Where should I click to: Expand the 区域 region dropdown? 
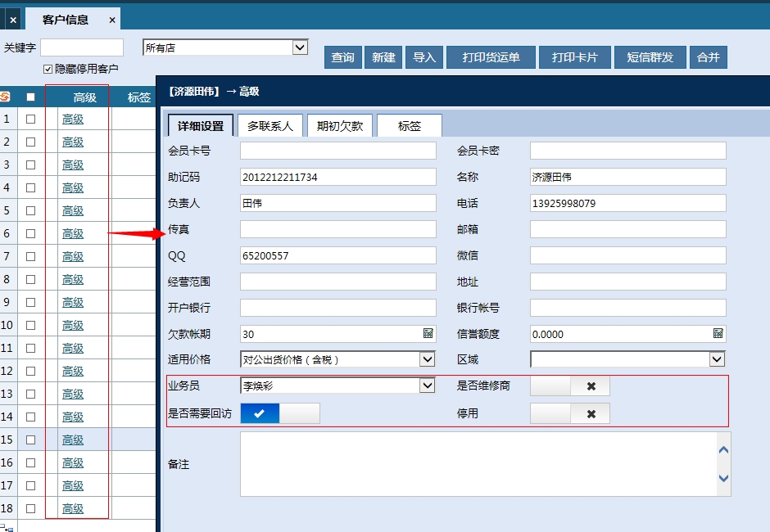coord(719,358)
